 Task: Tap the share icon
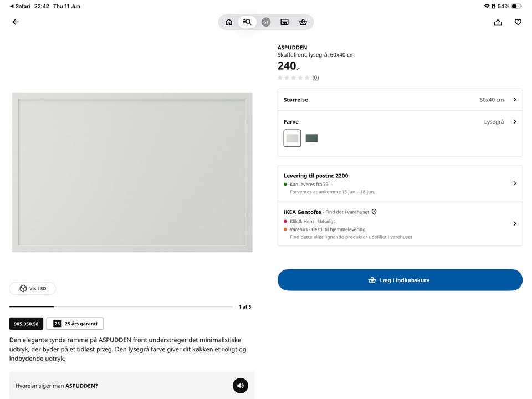[498, 22]
